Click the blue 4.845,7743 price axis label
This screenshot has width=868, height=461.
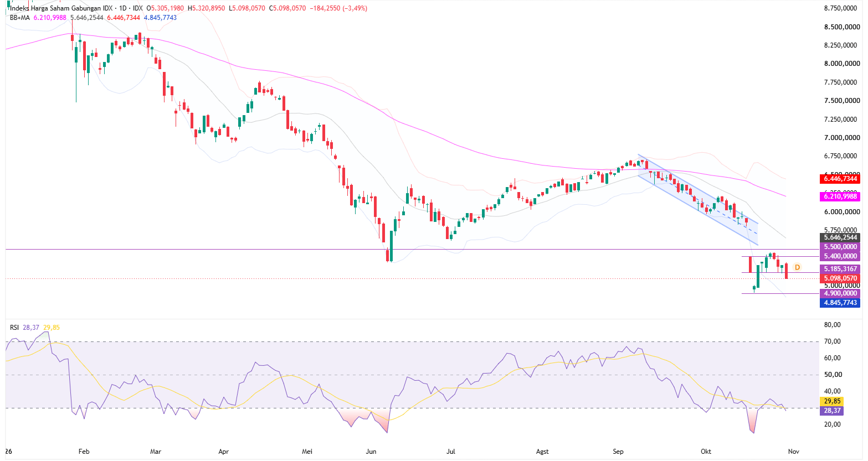tap(840, 303)
